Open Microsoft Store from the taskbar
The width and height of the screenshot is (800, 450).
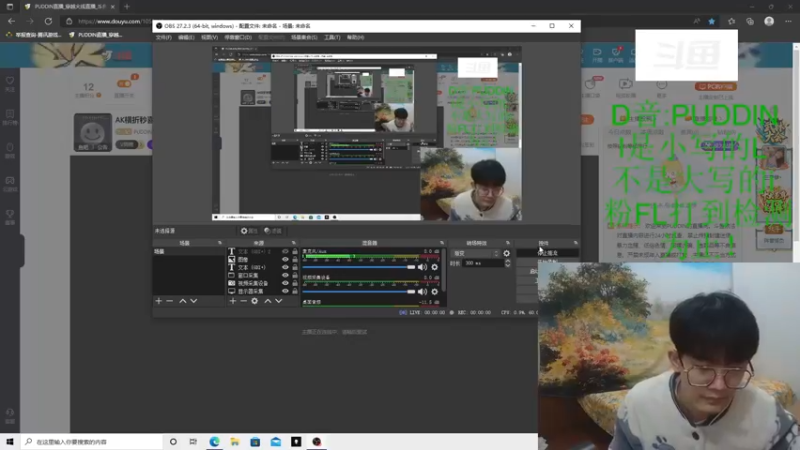click(255, 442)
